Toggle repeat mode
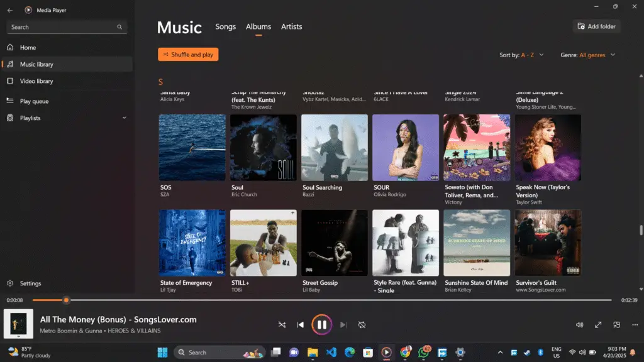 pyautogui.click(x=362, y=325)
